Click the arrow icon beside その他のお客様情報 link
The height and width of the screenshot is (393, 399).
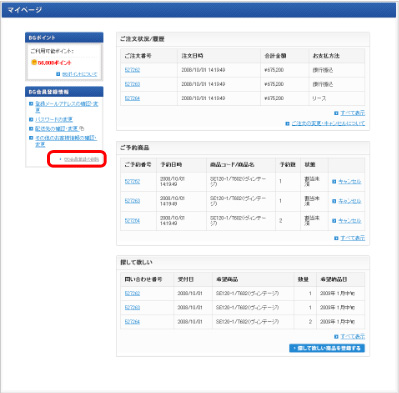point(31,138)
